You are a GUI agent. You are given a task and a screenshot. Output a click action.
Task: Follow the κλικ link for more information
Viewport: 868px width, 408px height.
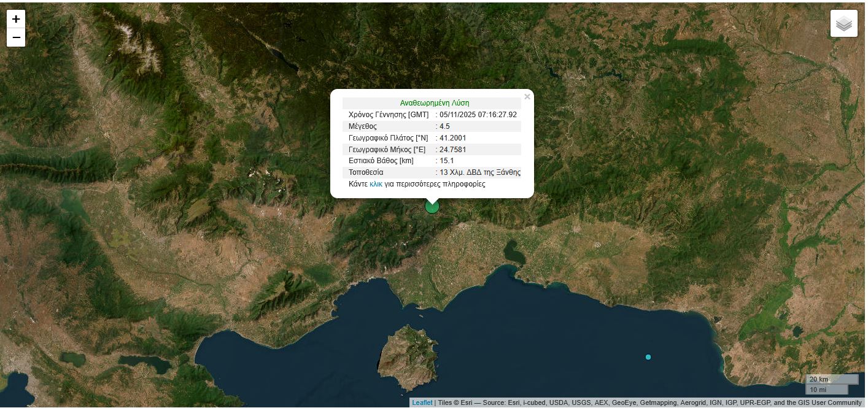(x=376, y=184)
